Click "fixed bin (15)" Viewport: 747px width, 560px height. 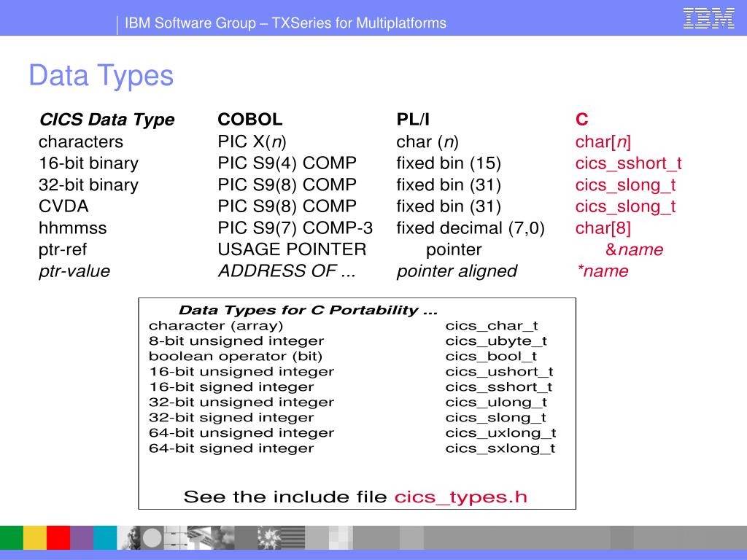pos(449,163)
